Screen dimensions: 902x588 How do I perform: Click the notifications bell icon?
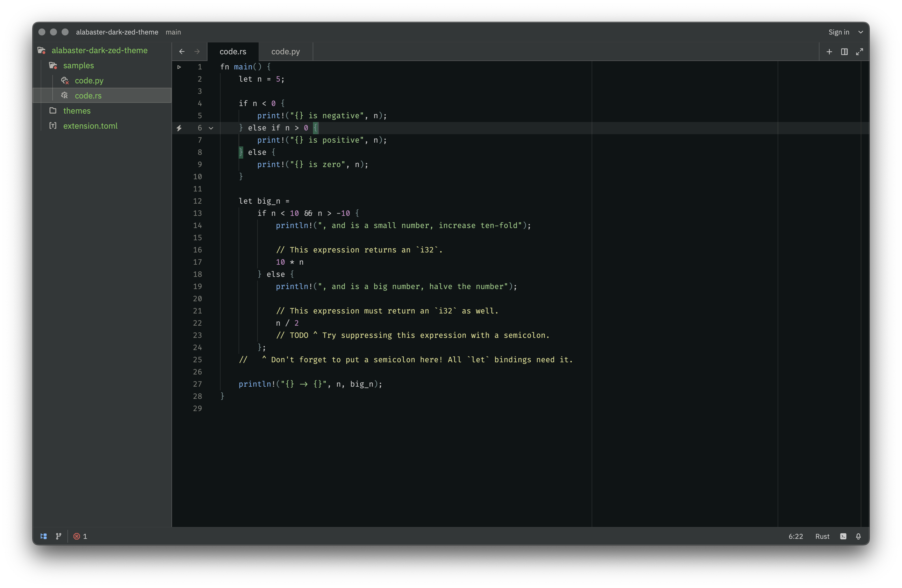[858, 536]
